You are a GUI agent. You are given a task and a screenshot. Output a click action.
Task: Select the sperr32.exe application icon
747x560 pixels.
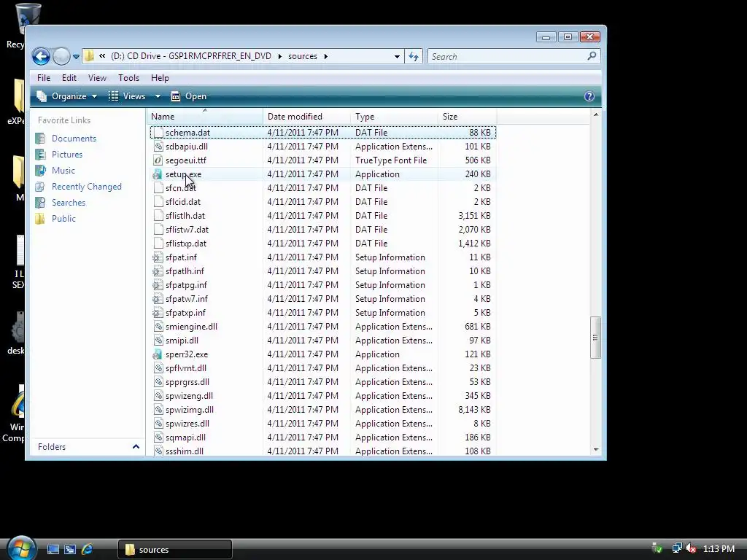(158, 354)
